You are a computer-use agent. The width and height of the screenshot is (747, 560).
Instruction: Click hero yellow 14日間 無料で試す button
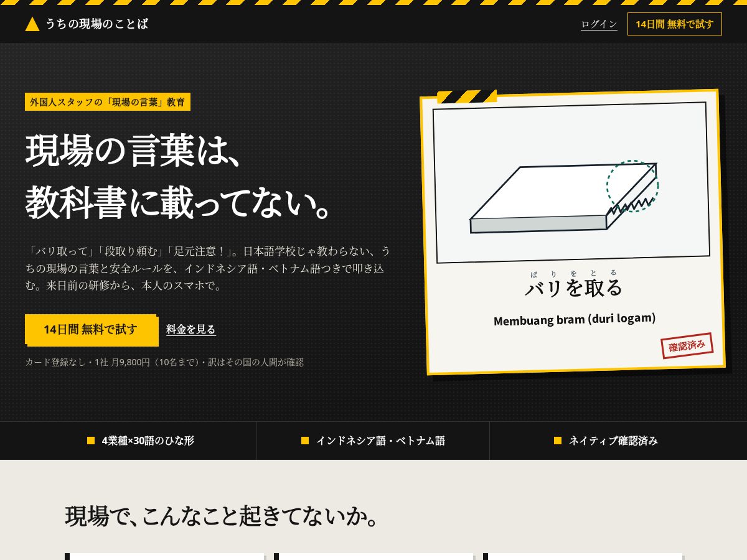90,329
